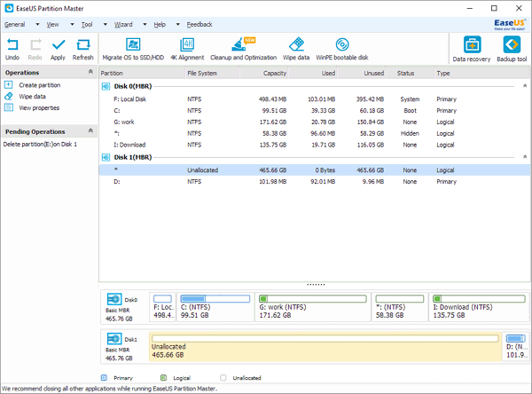Click the EaseUS logo
This screenshot has height=394, width=532.
510,25
